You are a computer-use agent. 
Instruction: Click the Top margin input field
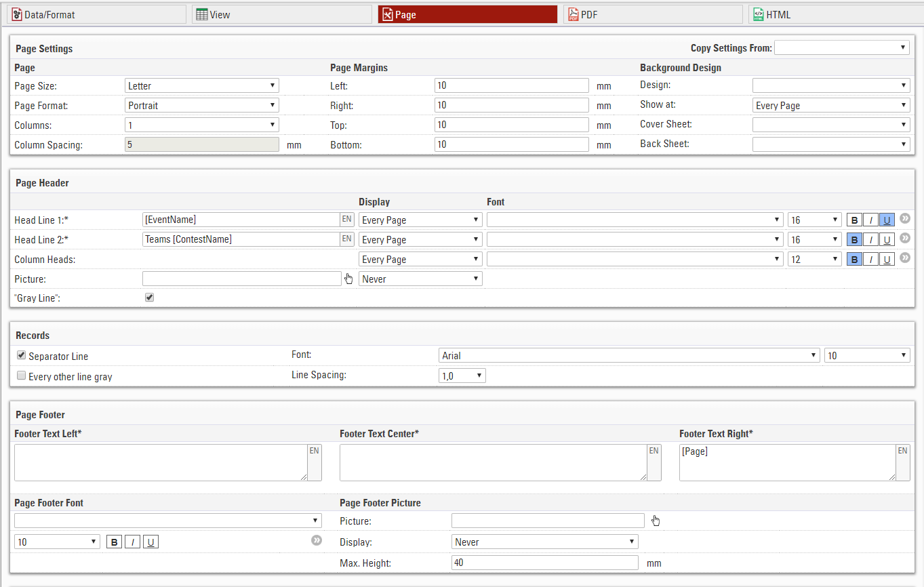pos(512,125)
